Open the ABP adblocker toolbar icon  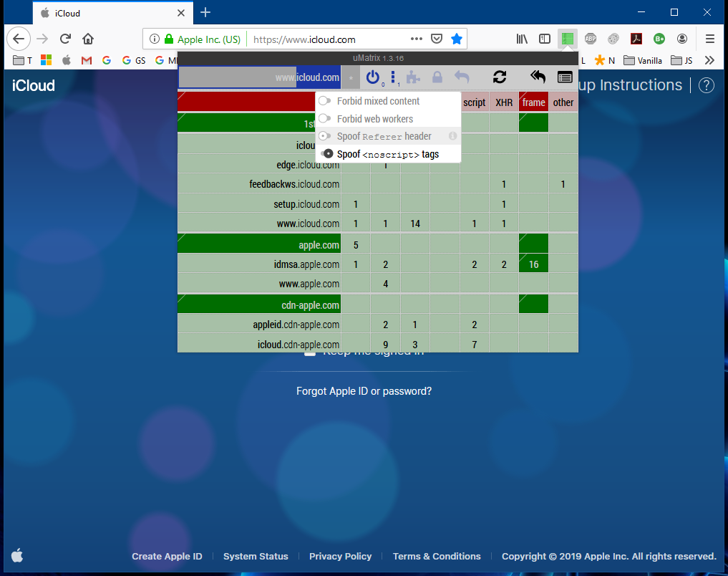coord(590,39)
